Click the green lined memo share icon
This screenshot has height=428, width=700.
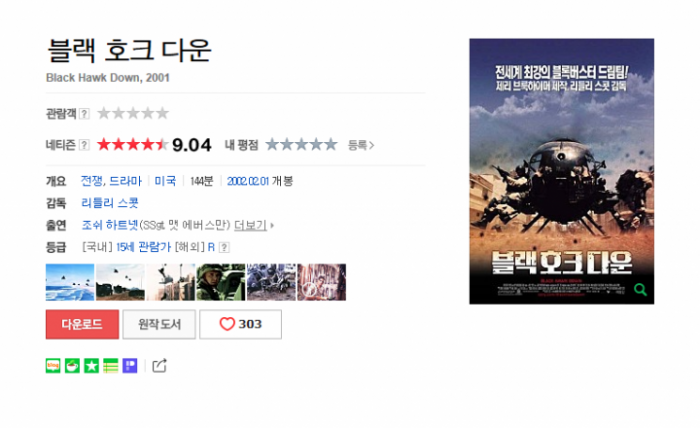(111, 366)
